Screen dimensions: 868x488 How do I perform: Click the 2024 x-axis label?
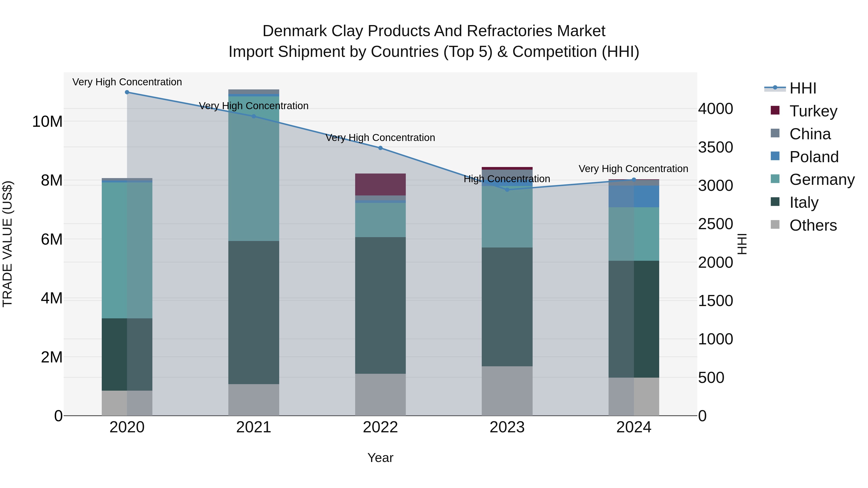[634, 427]
